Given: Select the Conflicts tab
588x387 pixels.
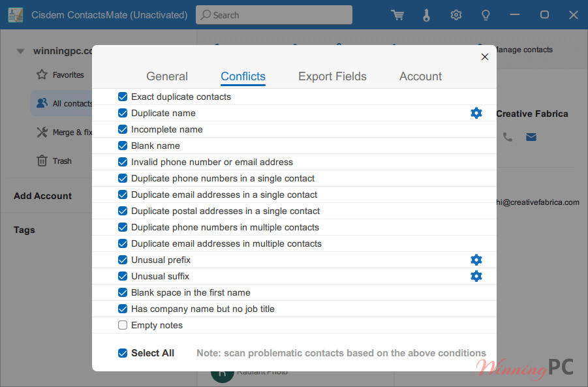Looking at the screenshot, I should (243, 76).
